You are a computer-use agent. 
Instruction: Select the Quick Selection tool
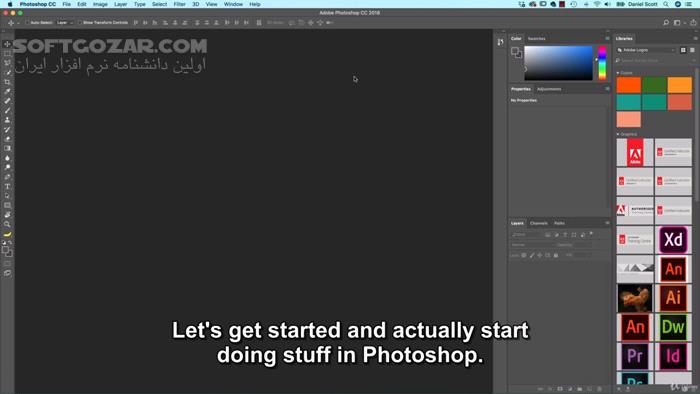(x=7, y=72)
